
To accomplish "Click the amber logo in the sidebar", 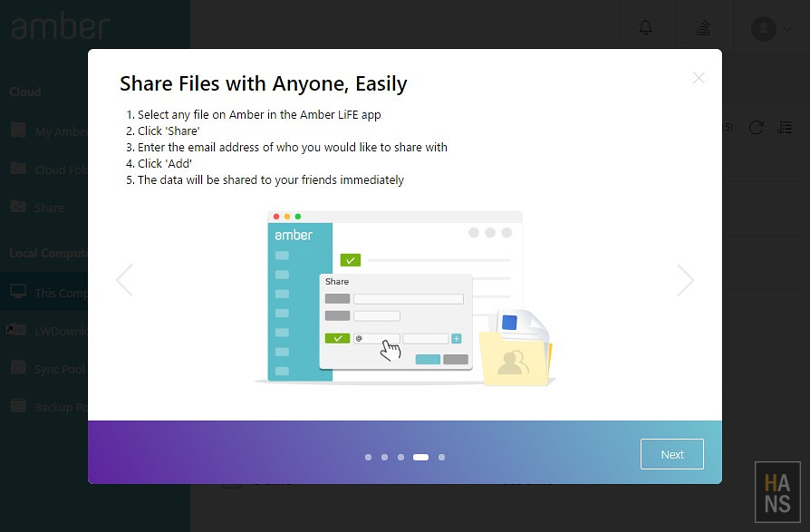I will 61,26.
